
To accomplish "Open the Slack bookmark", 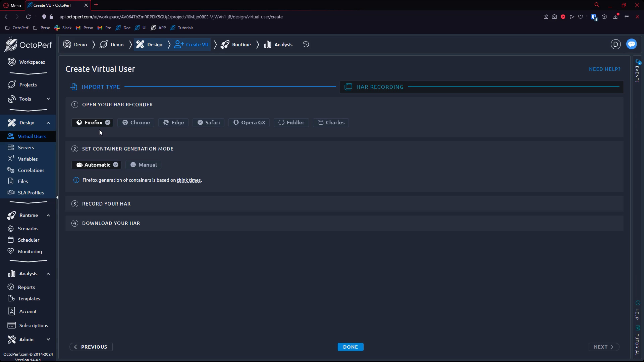I will (x=63, y=28).
